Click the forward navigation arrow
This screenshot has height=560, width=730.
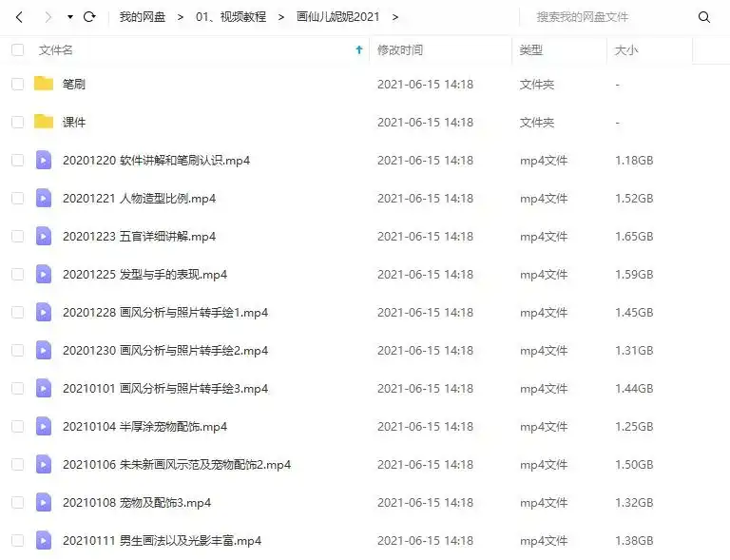[x=47, y=17]
